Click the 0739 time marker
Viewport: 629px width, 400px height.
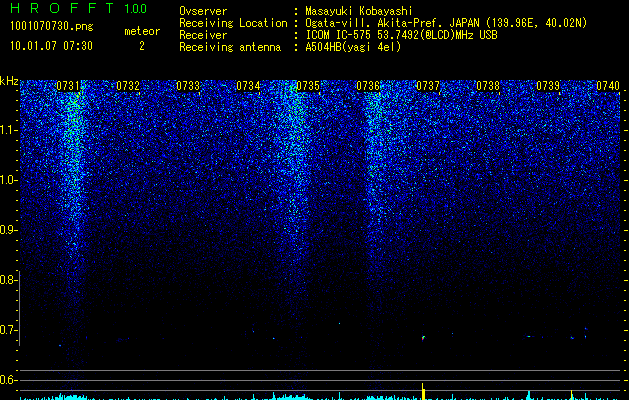[x=548, y=86]
